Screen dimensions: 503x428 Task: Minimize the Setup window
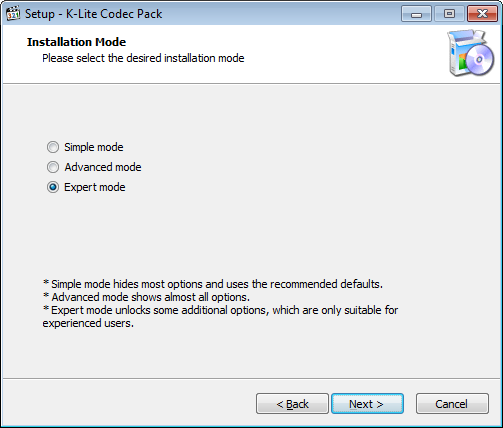tap(416, 14)
